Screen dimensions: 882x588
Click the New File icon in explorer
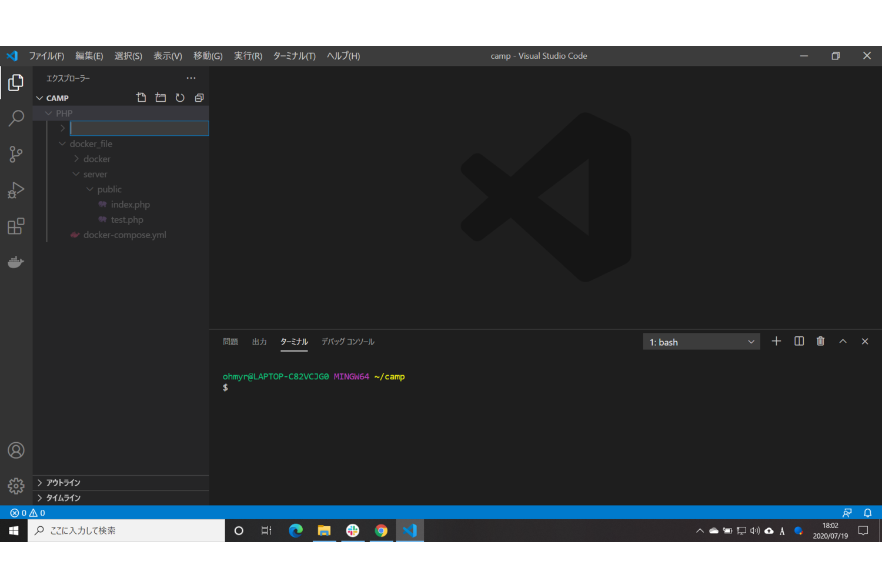click(x=141, y=98)
